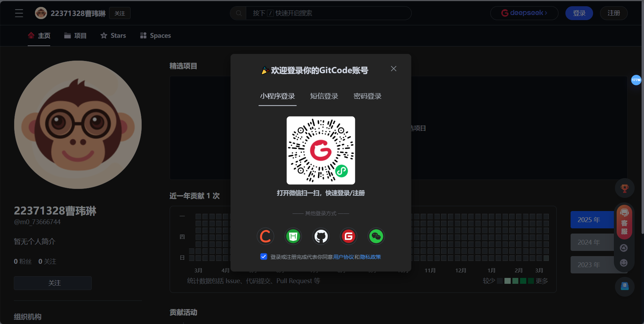Screen dimensions: 644x324
Task: Click the 关注 button under profile stats
Action: (x=53, y=283)
